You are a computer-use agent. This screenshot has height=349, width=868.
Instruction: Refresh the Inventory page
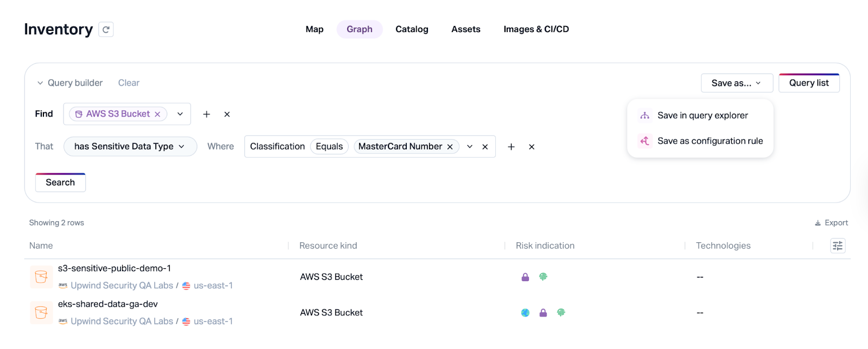[106, 29]
